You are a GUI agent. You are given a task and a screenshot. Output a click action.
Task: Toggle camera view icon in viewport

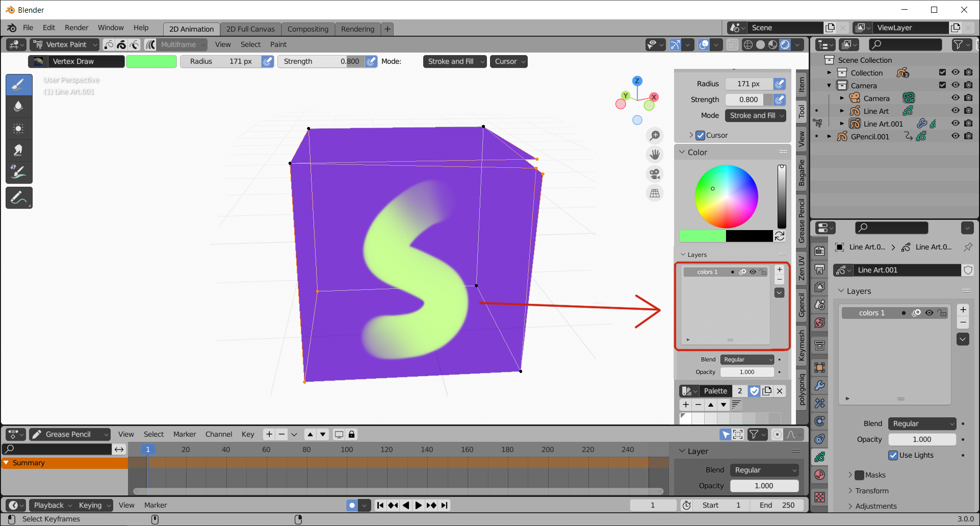pos(655,174)
